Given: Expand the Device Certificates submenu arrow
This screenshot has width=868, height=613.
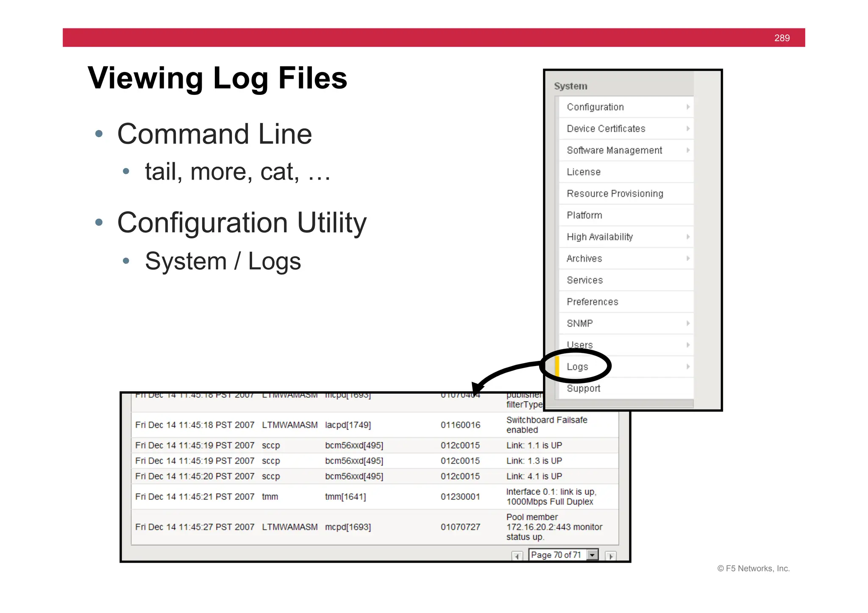Looking at the screenshot, I should click(688, 129).
